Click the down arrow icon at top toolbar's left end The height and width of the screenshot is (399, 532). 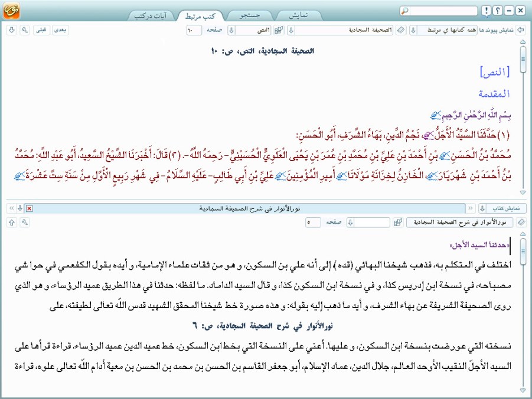coord(12,30)
